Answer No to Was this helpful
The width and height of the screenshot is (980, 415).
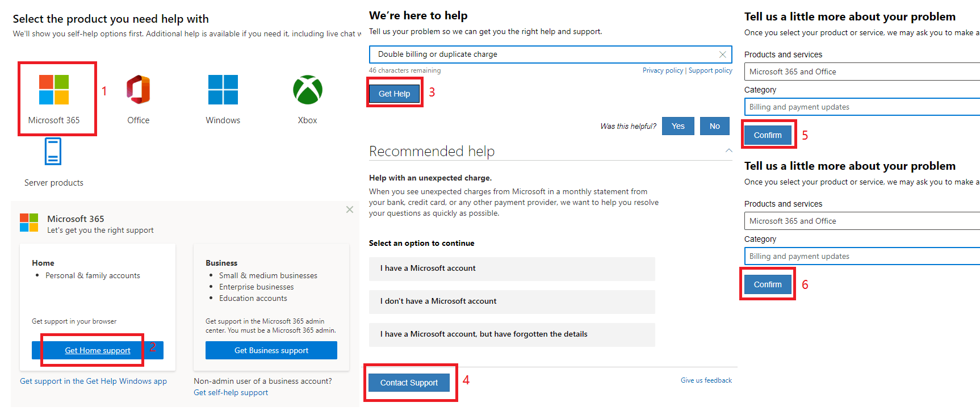pos(715,126)
